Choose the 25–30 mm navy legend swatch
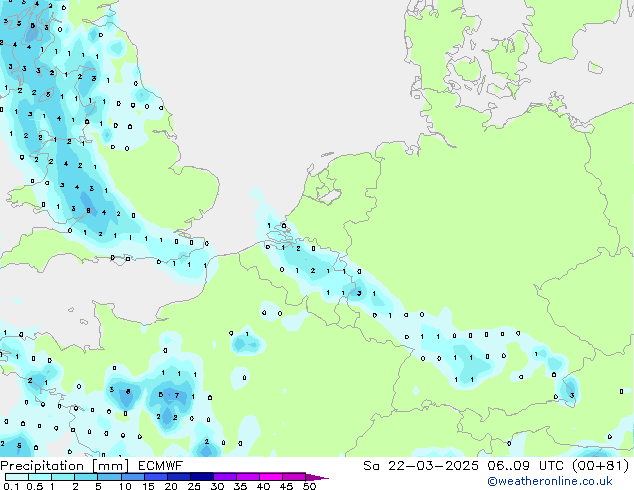The width and height of the screenshot is (634, 490). (x=202, y=477)
